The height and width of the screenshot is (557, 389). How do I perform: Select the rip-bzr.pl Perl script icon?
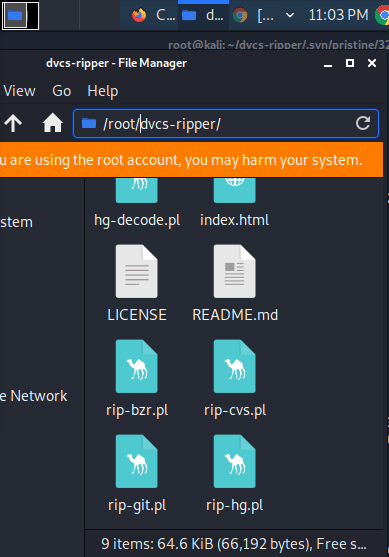(136, 366)
